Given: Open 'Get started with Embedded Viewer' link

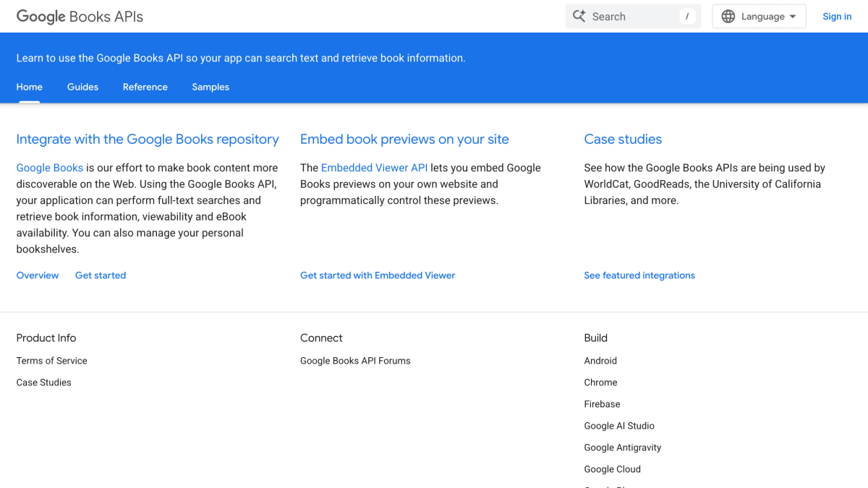Looking at the screenshot, I should tap(378, 275).
